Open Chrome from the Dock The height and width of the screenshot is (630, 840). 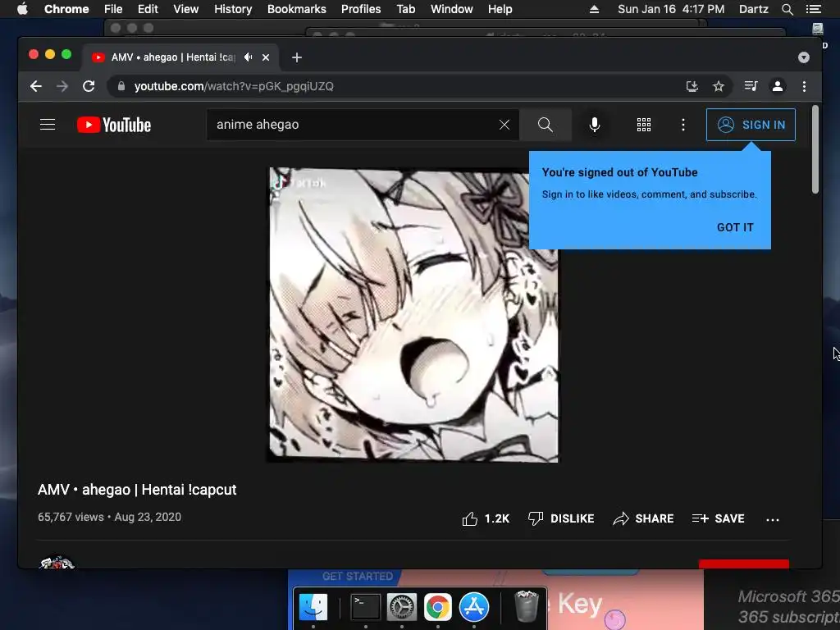[x=438, y=607]
